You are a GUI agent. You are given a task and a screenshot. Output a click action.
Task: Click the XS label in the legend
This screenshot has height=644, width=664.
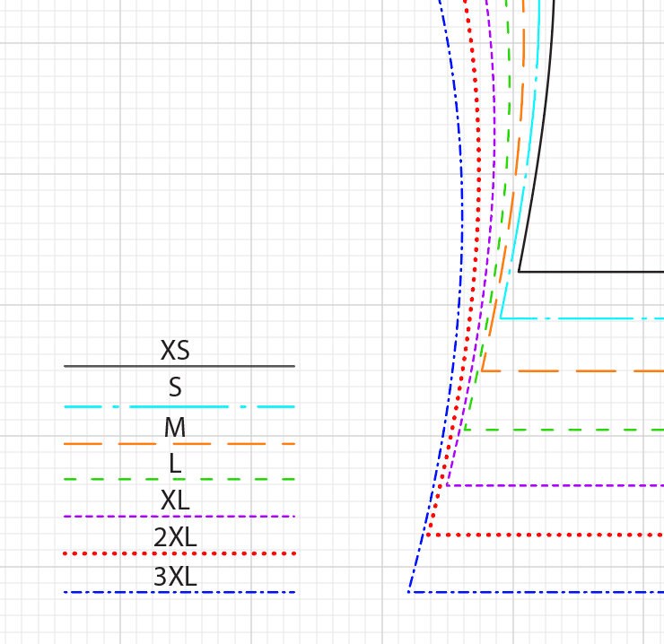175,351
